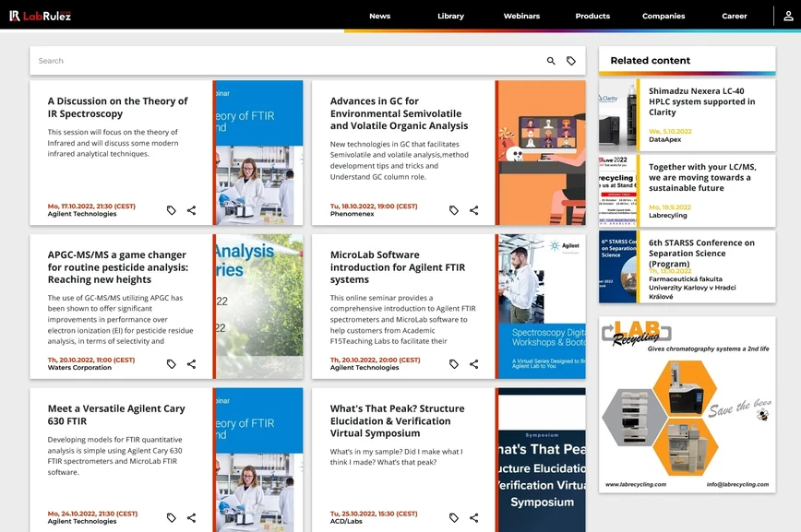Click date 'Th, 20.10.2022, 20:00 (CEST)'
Image resolution: width=801 pixels, height=532 pixels.
(375, 360)
